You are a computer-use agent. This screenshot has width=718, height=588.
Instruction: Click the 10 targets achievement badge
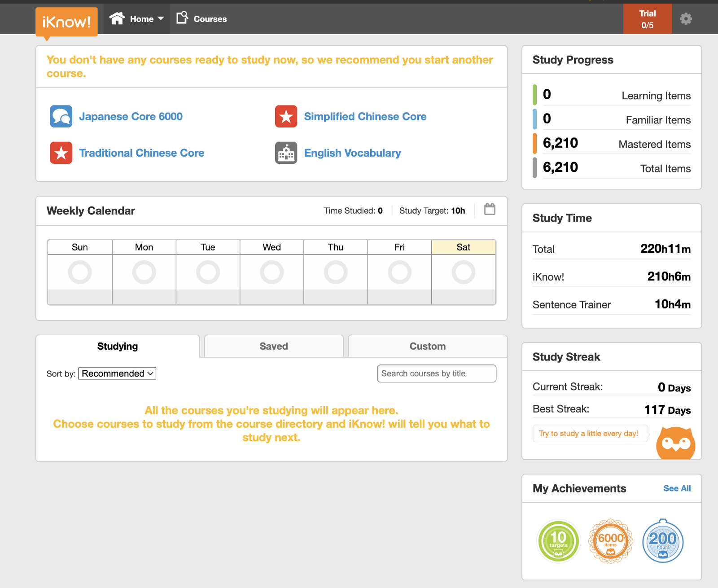558,541
